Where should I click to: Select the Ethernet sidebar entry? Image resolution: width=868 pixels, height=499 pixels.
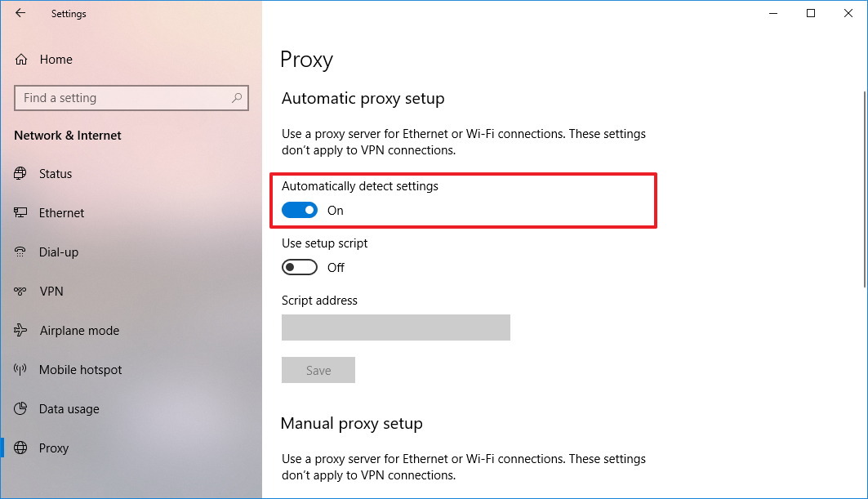(x=61, y=213)
